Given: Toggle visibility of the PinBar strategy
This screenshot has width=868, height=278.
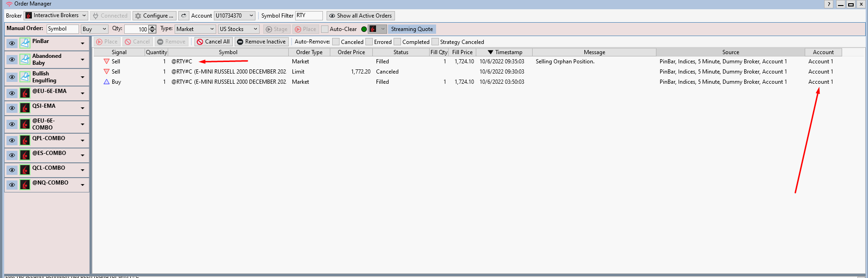Looking at the screenshot, I should [12, 43].
